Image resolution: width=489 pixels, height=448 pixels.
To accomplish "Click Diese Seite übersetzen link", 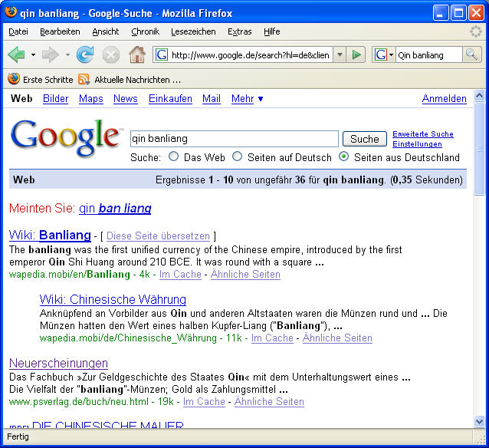I will pos(158,236).
